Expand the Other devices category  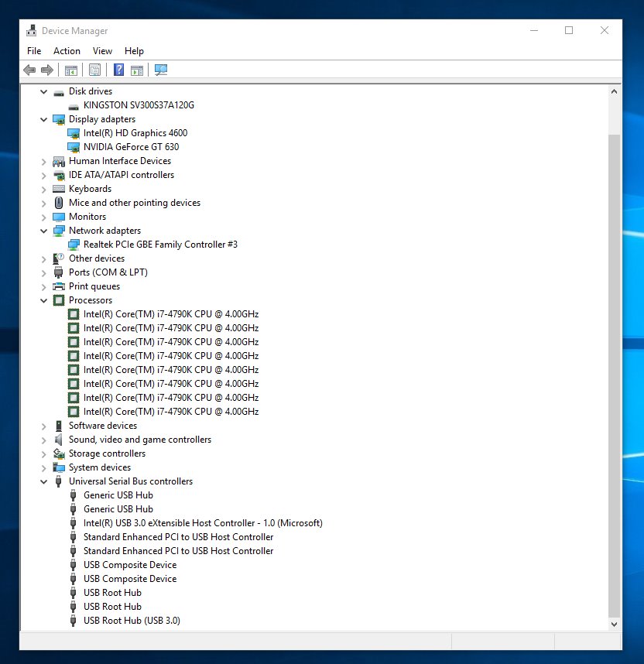pos(43,258)
